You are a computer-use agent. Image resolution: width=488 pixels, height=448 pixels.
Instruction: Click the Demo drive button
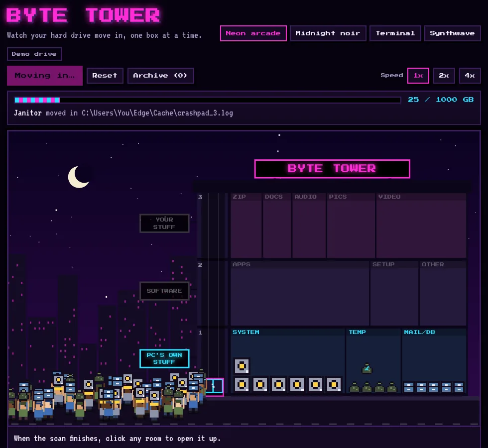pyautogui.click(x=34, y=54)
